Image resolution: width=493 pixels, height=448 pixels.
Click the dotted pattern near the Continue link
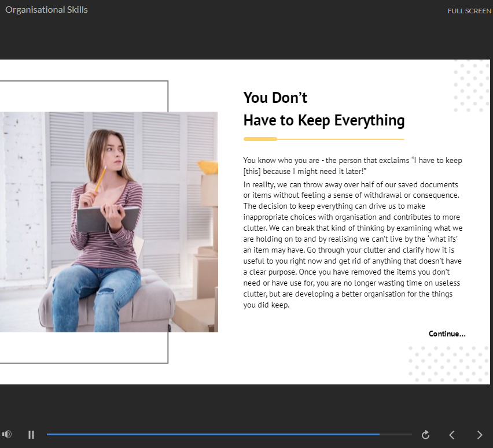coord(448,364)
